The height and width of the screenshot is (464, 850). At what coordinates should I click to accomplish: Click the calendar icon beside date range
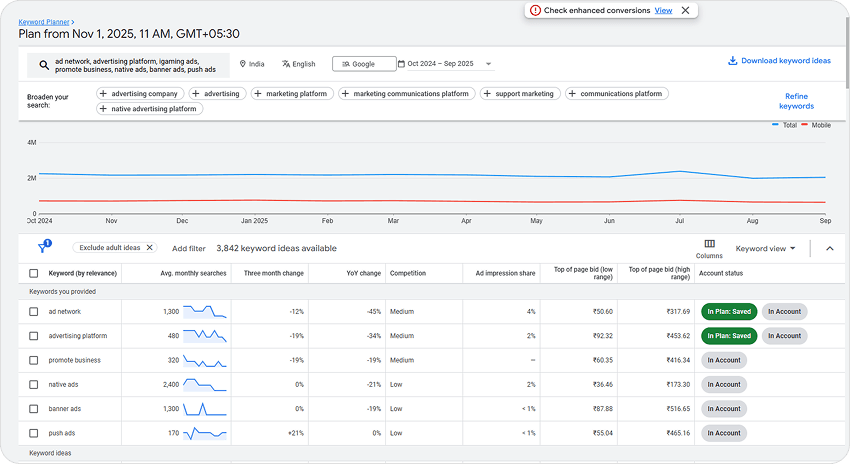pyautogui.click(x=401, y=63)
